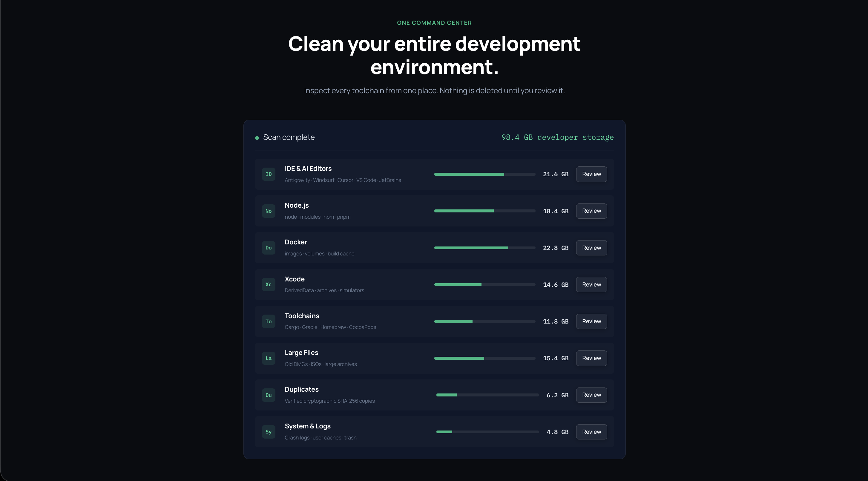Review Toolchains caches
The height and width of the screenshot is (481, 868).
pos(591,321)
